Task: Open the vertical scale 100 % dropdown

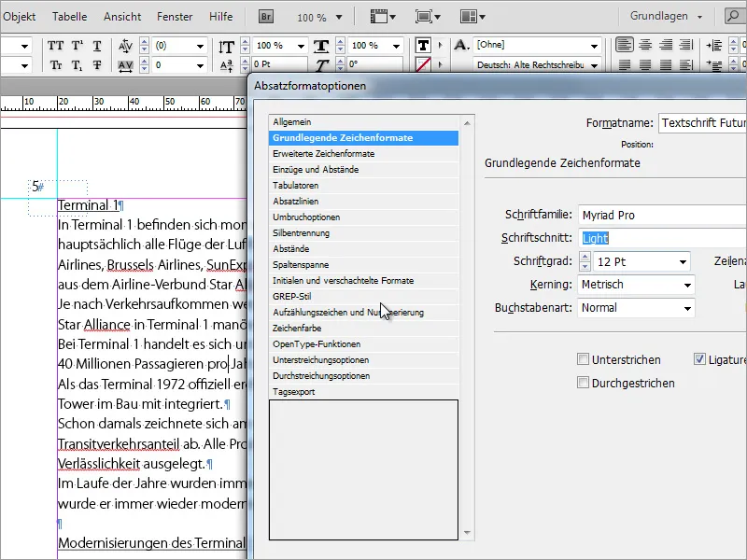Action: pos(301,46)
